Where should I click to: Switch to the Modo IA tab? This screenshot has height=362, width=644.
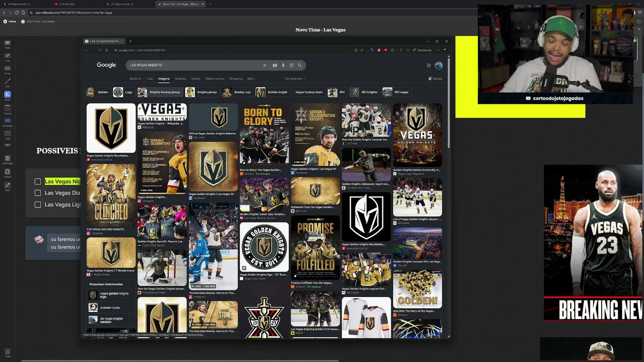click(135, 78)
